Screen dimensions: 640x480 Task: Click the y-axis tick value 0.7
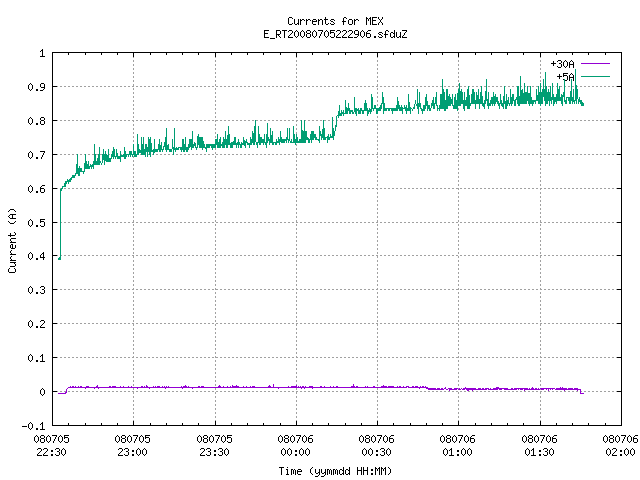tap(36, 155)
